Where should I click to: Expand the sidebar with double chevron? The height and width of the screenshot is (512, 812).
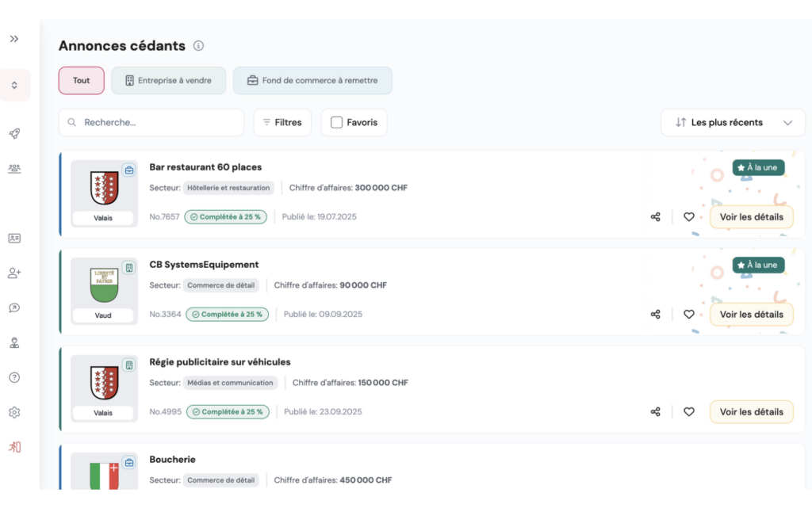14,39
